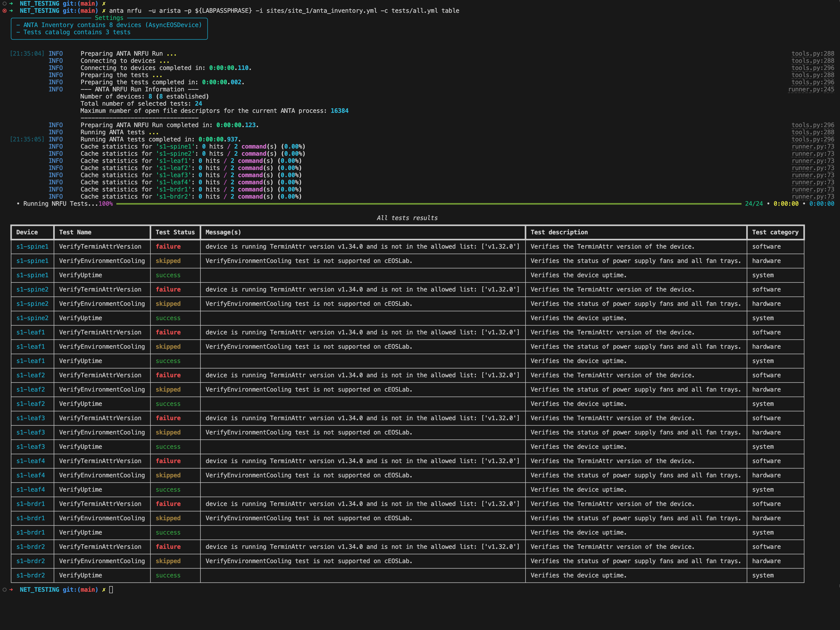Open the runner.py:245 source link
Screen dimensions: 840x630
[811, 89]
